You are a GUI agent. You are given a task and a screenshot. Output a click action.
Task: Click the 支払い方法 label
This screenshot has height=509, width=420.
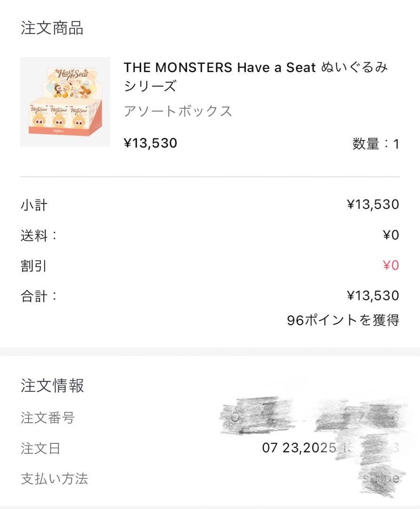coord(54,479)
